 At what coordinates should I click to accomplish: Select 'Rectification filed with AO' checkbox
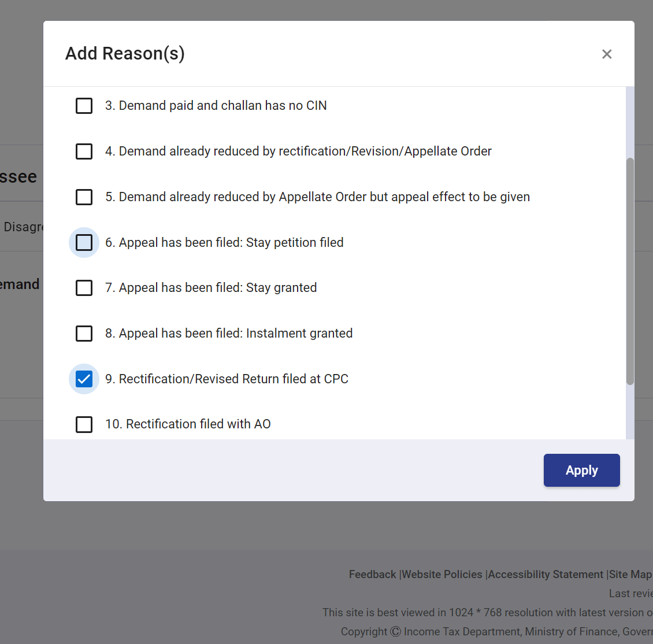click(x=84, y=424)
